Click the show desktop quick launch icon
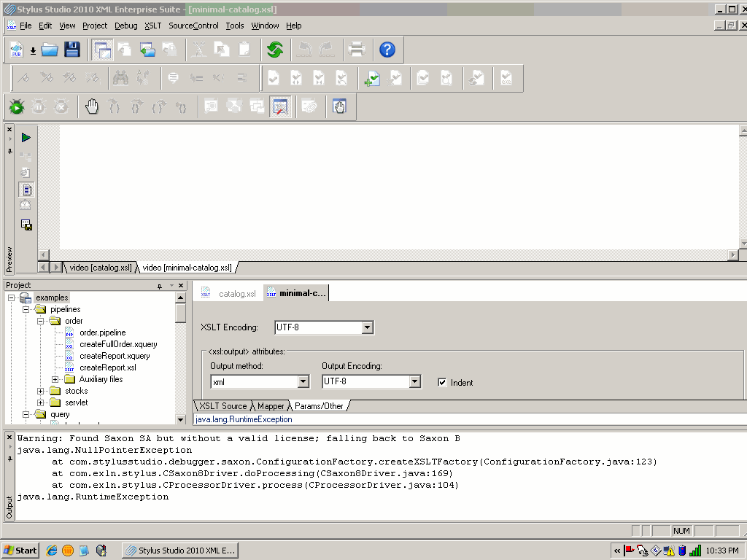The width and height of the screenshot is (747, 560). coord(85,551)
